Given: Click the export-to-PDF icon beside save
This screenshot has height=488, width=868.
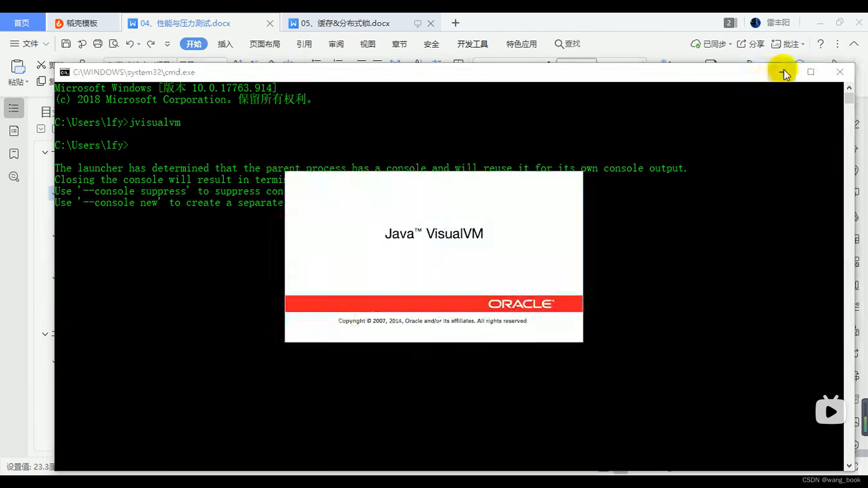Looking at the screenshot, I should 82,44.
